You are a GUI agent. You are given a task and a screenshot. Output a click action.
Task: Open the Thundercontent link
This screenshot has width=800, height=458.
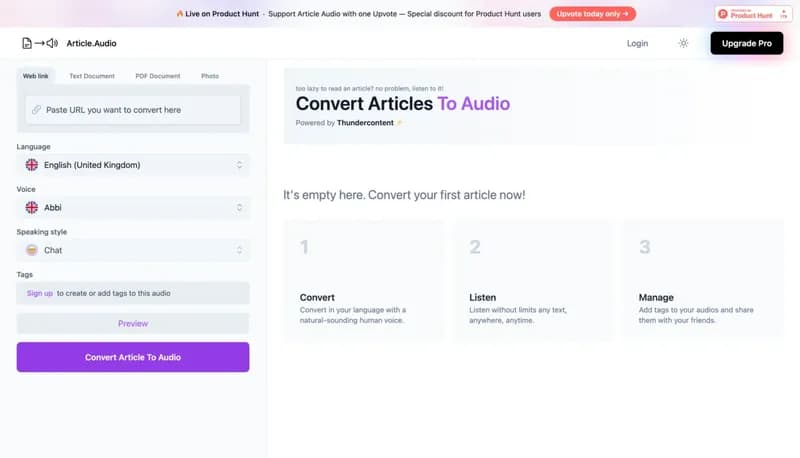[x=365, y=123]
